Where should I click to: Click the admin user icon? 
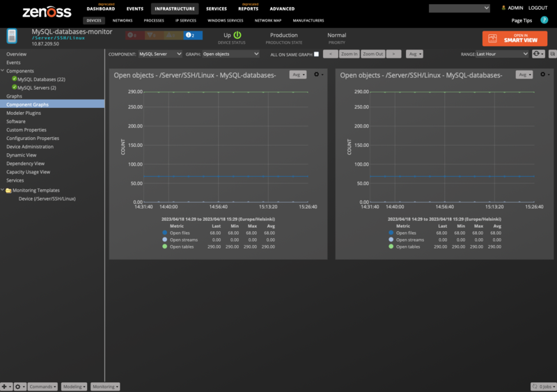click(x=503, y=8)
